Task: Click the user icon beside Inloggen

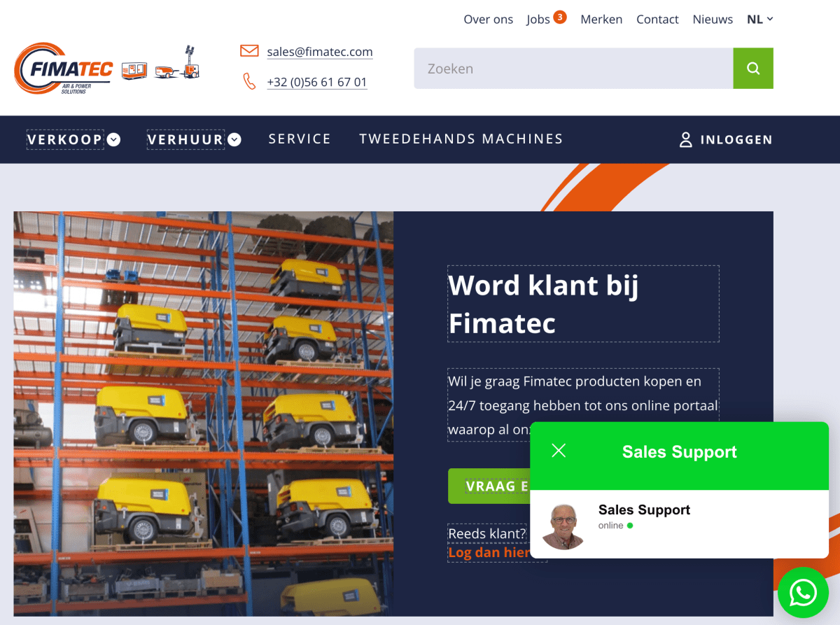Action: 686,139
